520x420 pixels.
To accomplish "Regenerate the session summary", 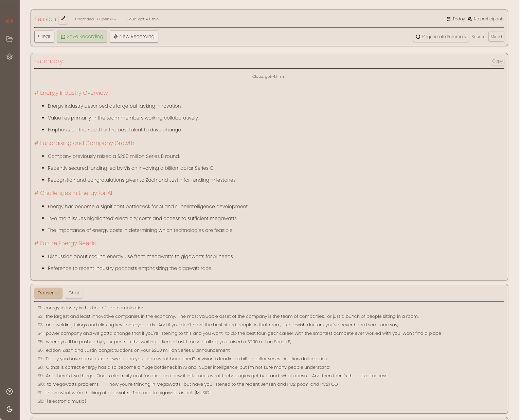I will (441, 37).
